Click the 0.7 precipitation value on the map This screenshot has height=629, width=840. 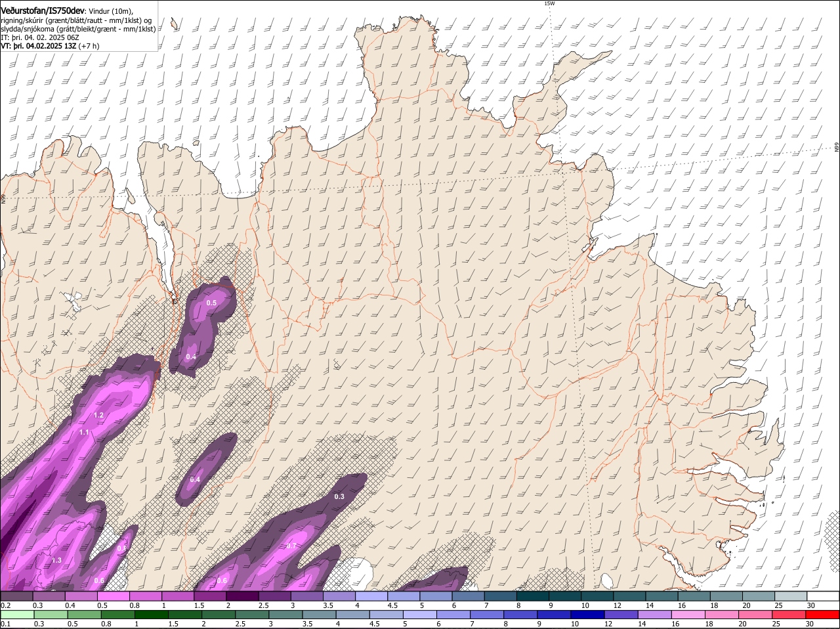[291, 546]
